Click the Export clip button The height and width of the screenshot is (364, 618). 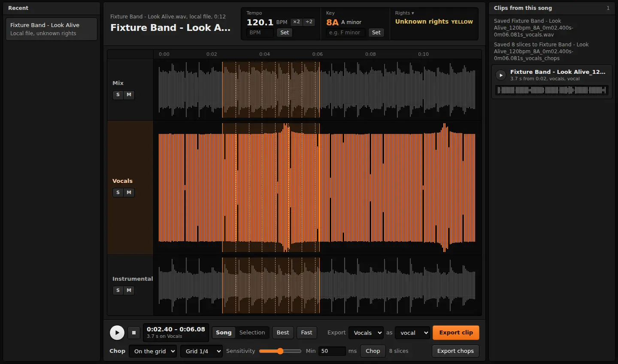tap(456, 333)
